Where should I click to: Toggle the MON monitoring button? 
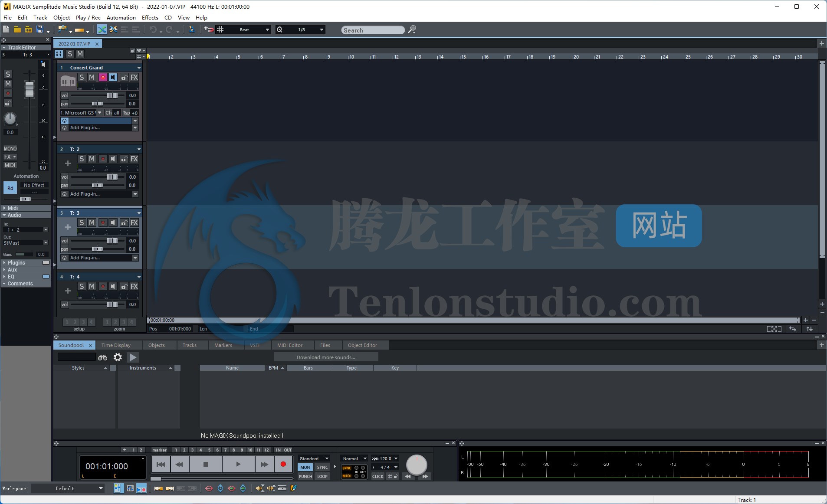point(305,467)
